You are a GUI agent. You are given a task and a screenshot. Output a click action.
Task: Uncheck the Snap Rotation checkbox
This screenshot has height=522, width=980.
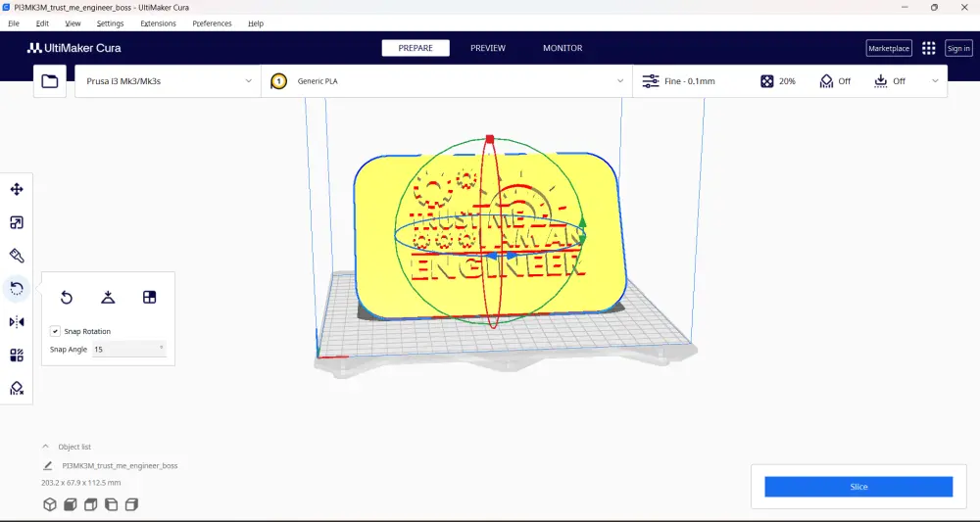coord(55,332)
